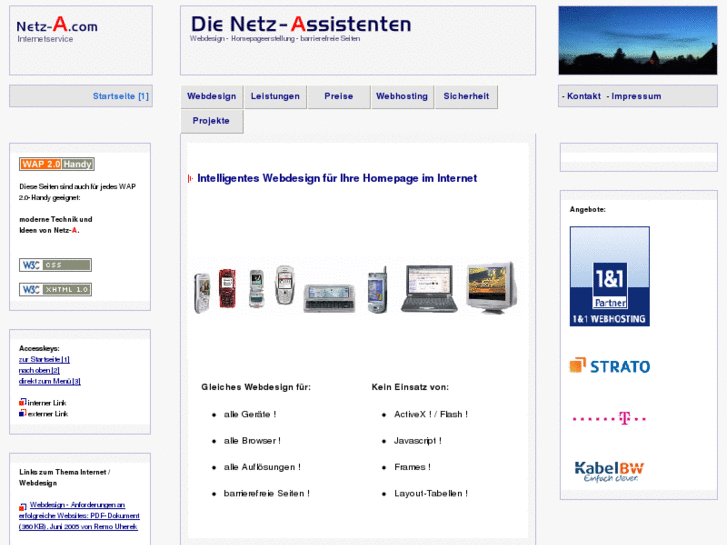Click the Telekom T logo
This screenshot has height=545, width=727.
coord(610,418)
